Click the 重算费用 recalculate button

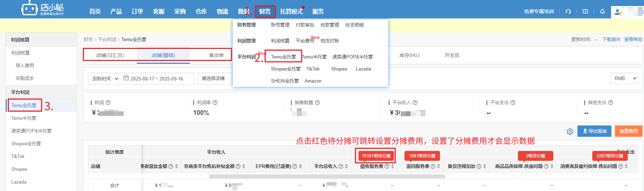(x=628, y=131)
